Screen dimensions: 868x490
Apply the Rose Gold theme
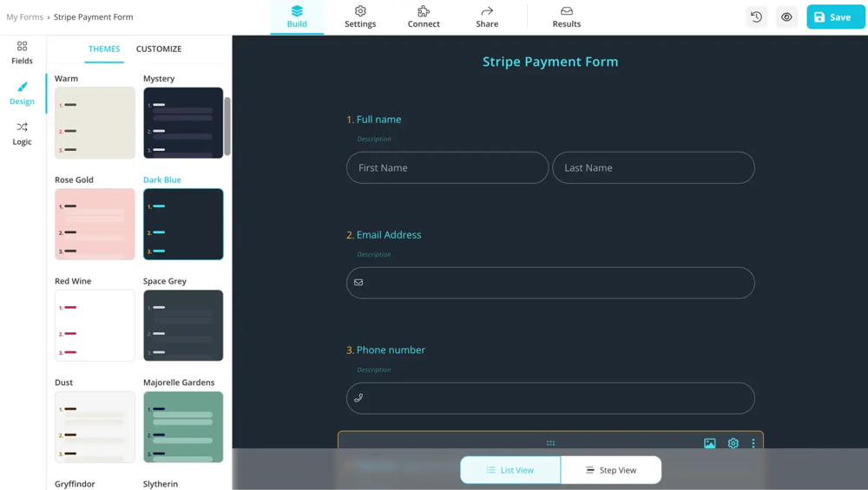[95, 224]
